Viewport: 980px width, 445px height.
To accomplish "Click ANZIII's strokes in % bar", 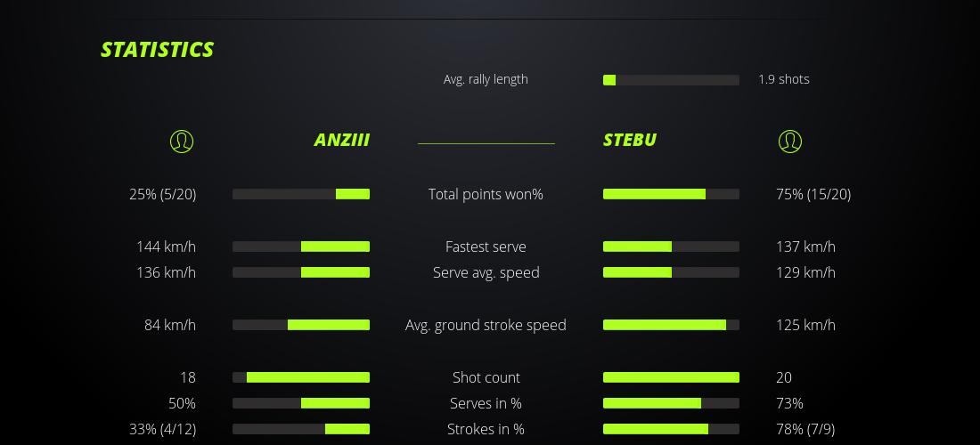I will tap(301, 429).
